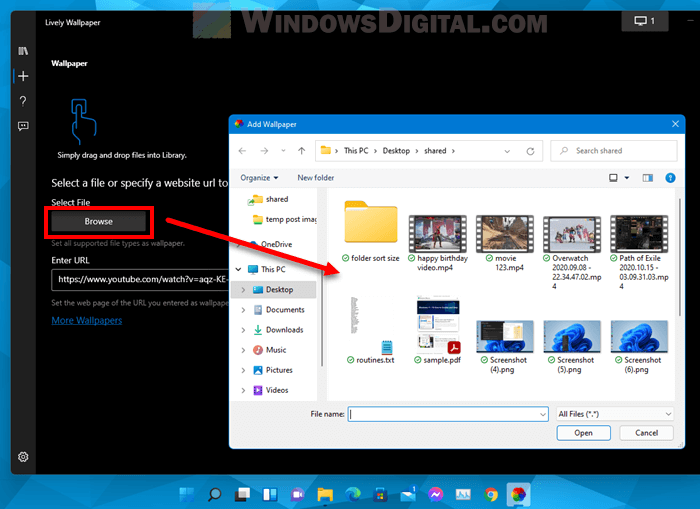
Task: Open the Help question mark icon
Action: [x=23, y=101]
